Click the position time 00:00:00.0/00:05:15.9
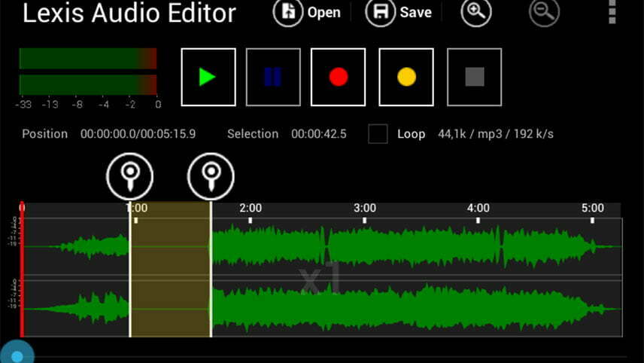Viewport: 644px width, 363px height. (138, 134)
